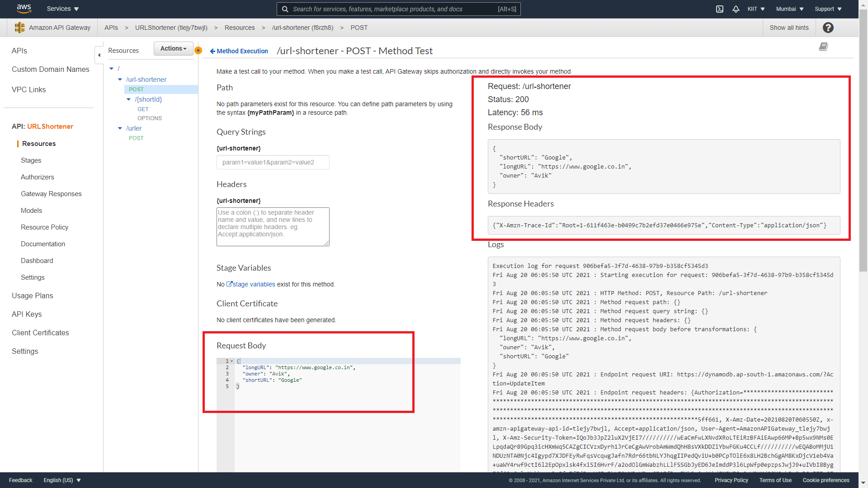Open Client Certificates navigation item
This screenshot has width=868, height=488.
(x=41, y=333)
